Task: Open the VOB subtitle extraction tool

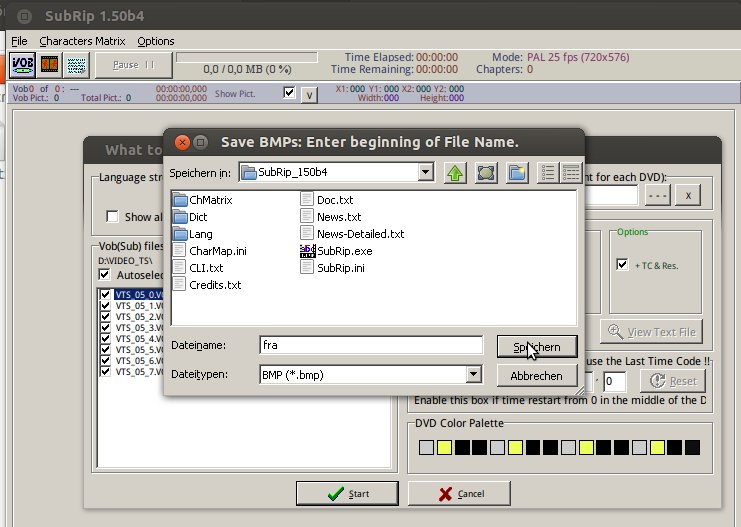Action: (22, 65)
